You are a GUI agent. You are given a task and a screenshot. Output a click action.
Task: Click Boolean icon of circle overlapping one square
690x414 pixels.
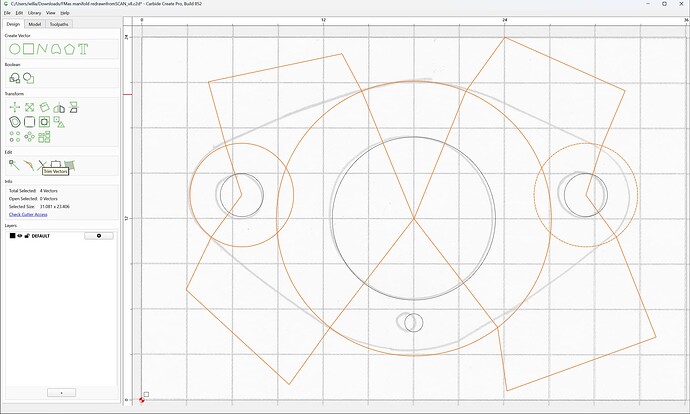click(29, 78)
